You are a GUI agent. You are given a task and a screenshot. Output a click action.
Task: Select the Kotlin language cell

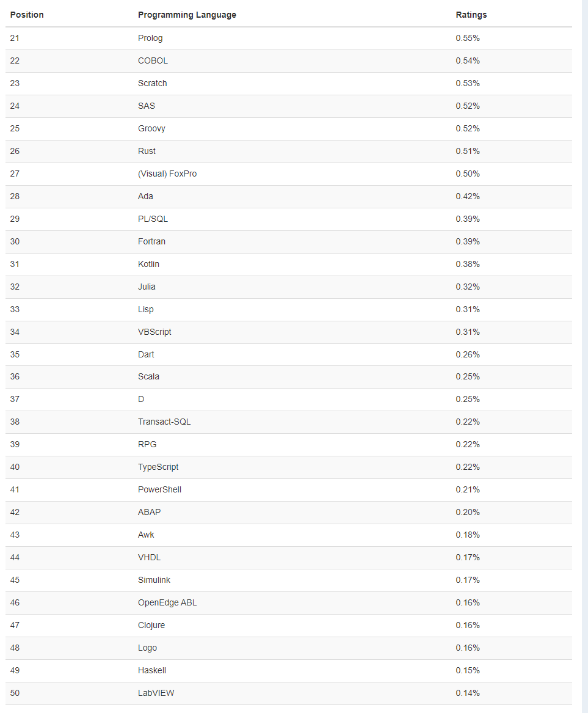(x=148, y=264)
